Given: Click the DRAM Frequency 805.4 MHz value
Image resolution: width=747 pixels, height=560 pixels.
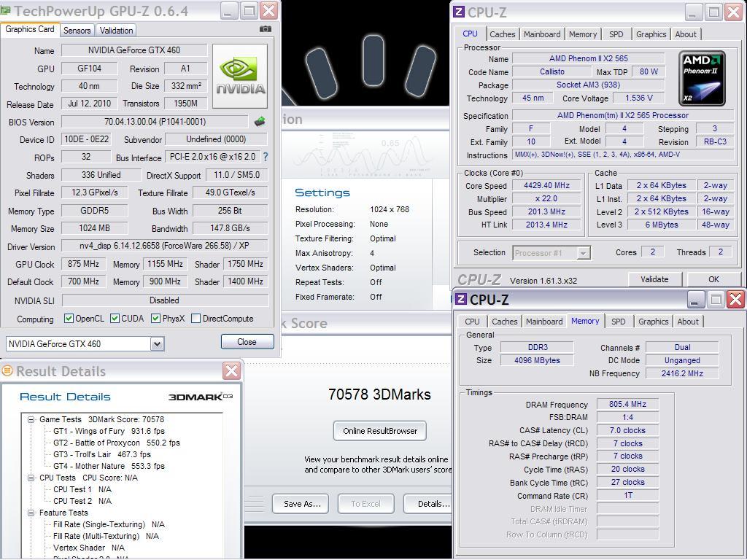Looking at the screenshot, I should point(627,404).
